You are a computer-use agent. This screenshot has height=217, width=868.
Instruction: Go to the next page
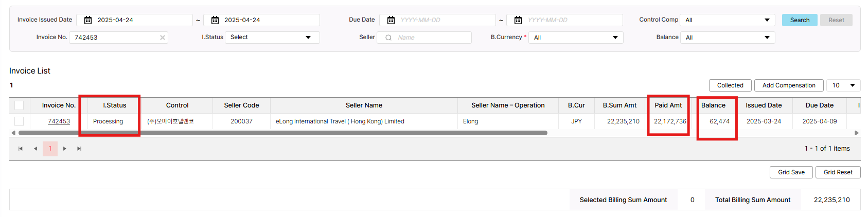tap(65, 149)
